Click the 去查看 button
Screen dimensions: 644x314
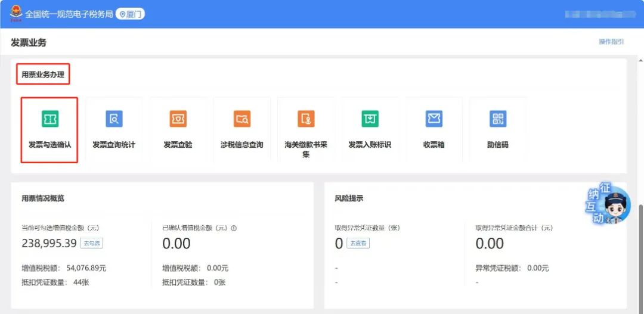[x=358, y=243]
